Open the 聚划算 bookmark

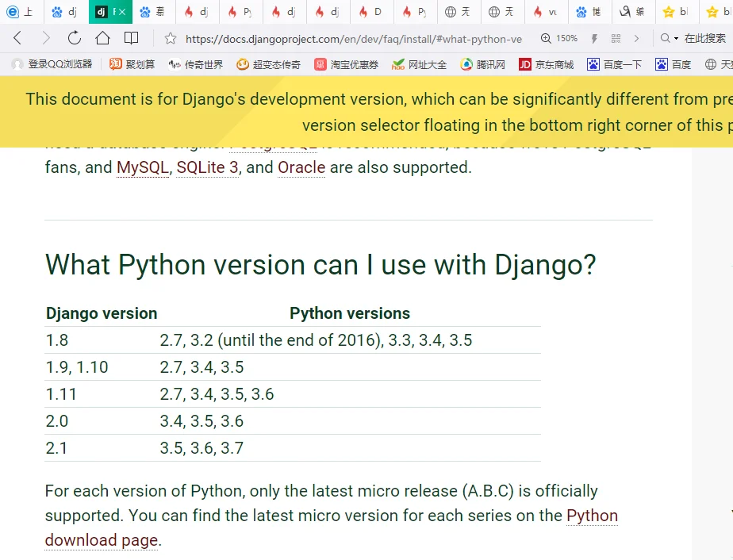[132, 64]
